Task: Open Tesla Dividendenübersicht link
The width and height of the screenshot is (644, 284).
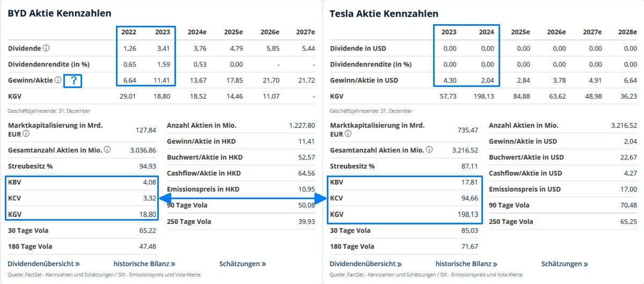Action: (x=365, y=264)
